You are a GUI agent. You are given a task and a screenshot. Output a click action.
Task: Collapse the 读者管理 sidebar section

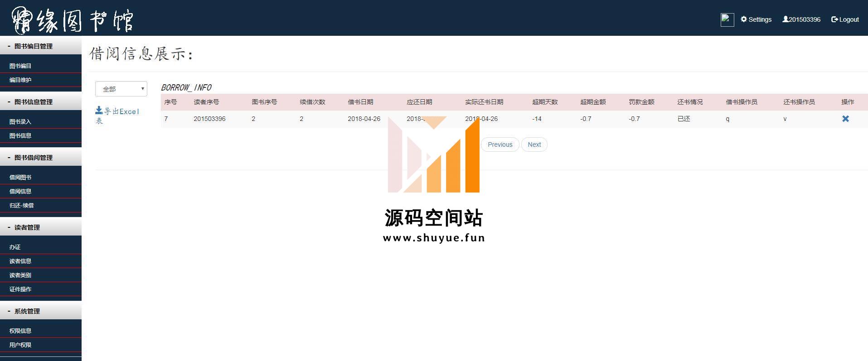tap(41, 227)
